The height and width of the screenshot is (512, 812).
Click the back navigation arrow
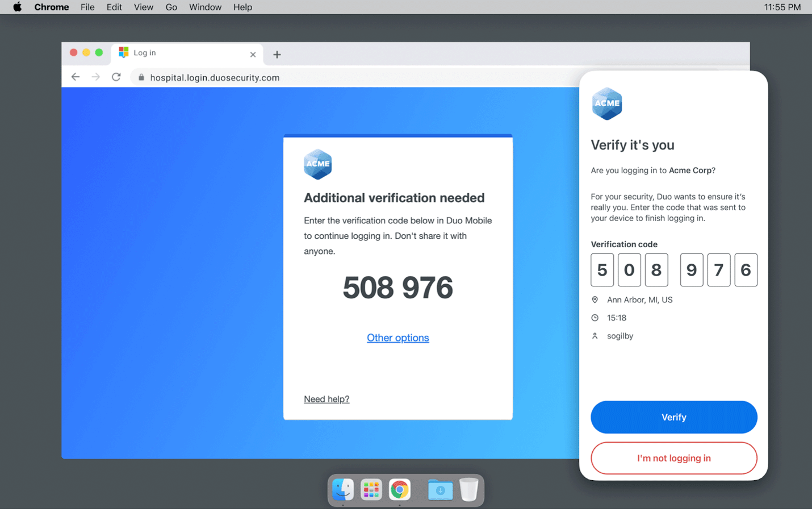[x=76, y=76]
